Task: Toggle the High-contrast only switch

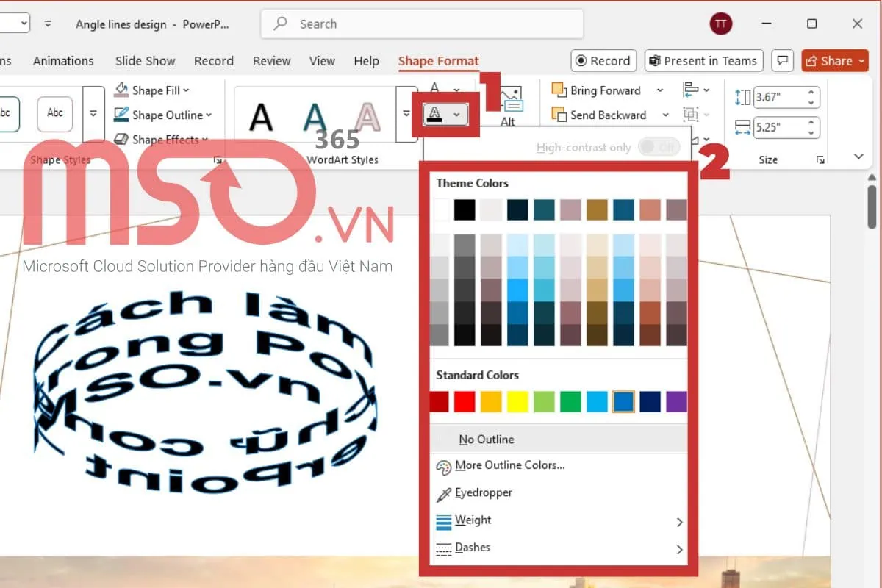Action: (x=658, y=147)
